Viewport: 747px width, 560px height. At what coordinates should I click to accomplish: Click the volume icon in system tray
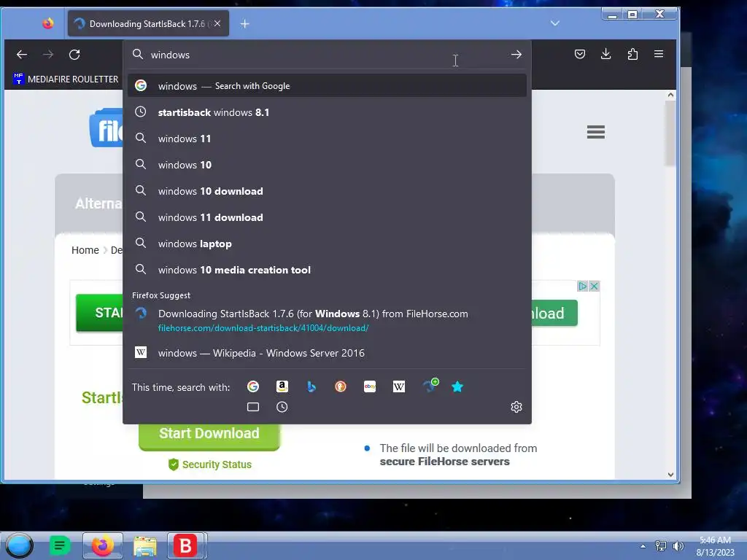tap(678, 546)
